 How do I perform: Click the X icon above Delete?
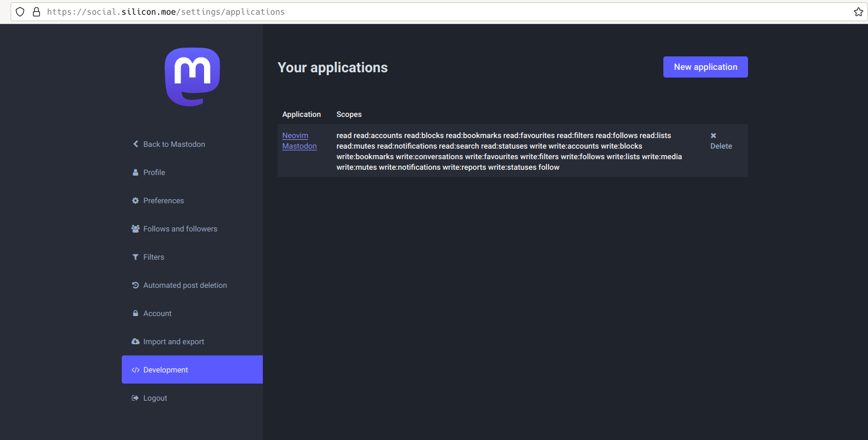coord(713,136)
